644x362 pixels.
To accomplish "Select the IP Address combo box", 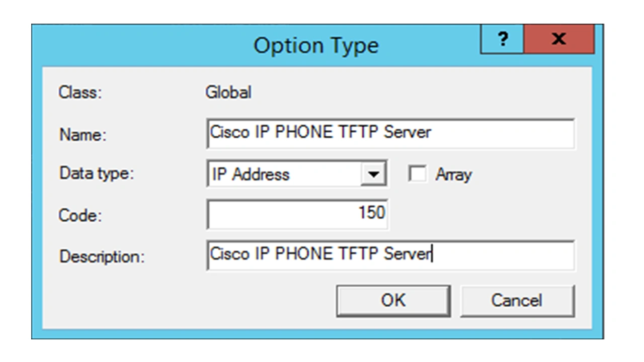I will (x=284, y=174).
